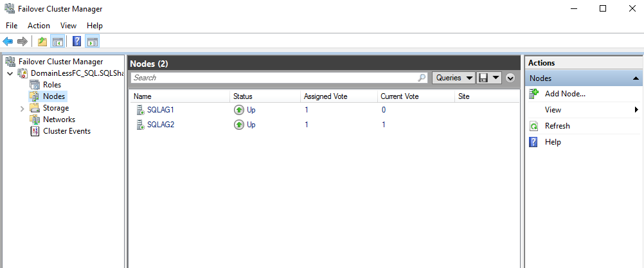
Task: Click Refresh in the Actions pane
Action: 557,126
